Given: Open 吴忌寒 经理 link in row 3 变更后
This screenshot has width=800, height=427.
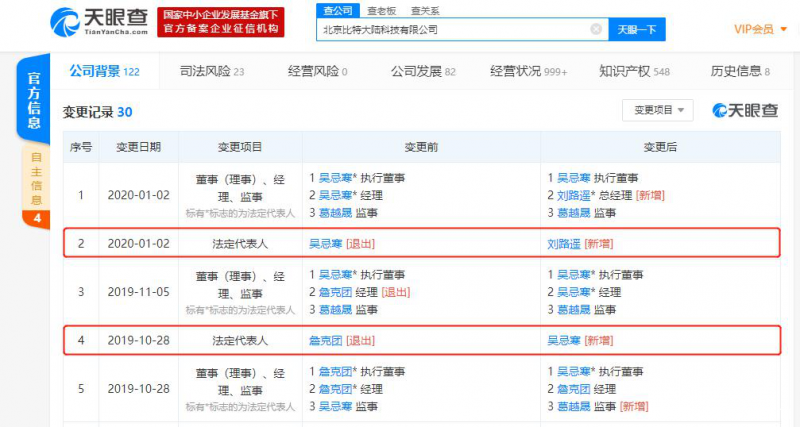Looking at the screenshot, I should [x=573, y=292].
